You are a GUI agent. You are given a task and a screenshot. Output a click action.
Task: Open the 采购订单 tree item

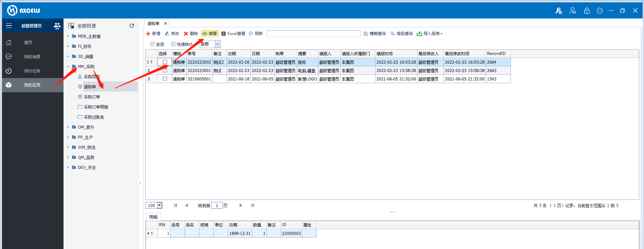click(92, 97)
